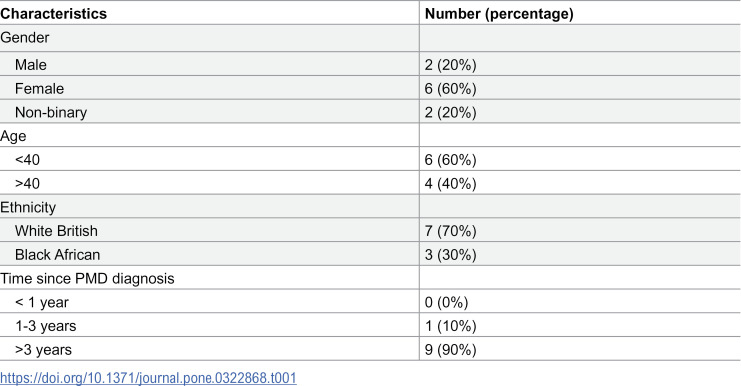Click the Time since PMD diagnosis row

click(370, 278)
